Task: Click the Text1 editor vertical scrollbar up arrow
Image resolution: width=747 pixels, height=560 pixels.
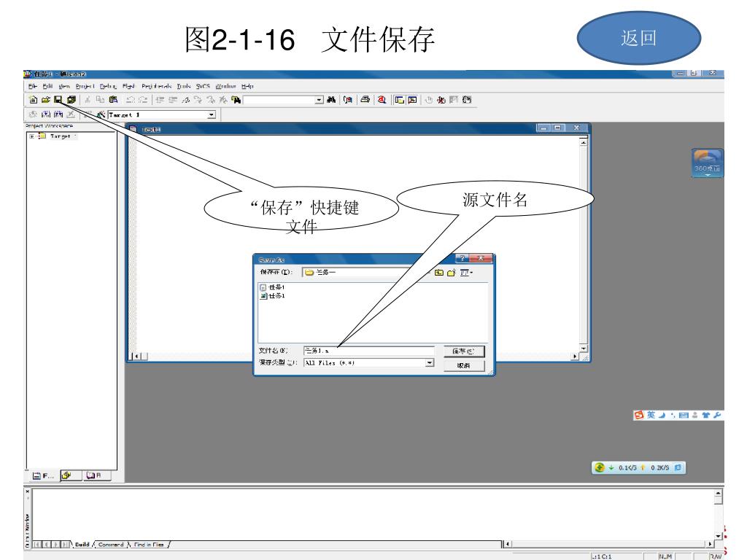Action: point(584,142)
